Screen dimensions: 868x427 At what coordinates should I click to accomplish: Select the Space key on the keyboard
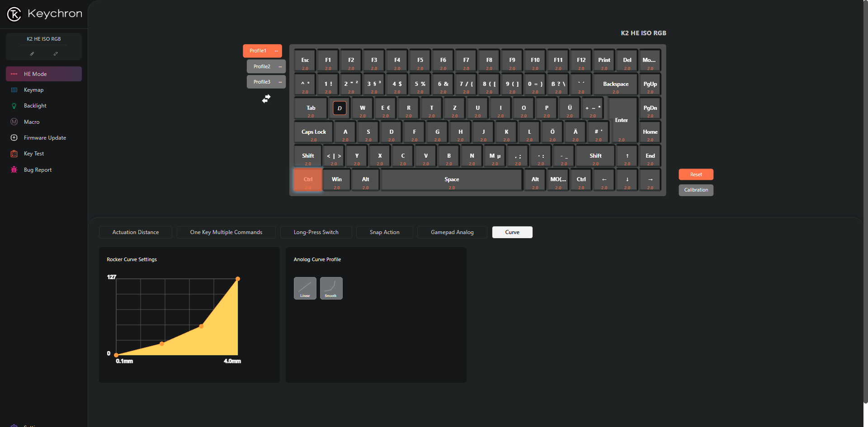452,180
